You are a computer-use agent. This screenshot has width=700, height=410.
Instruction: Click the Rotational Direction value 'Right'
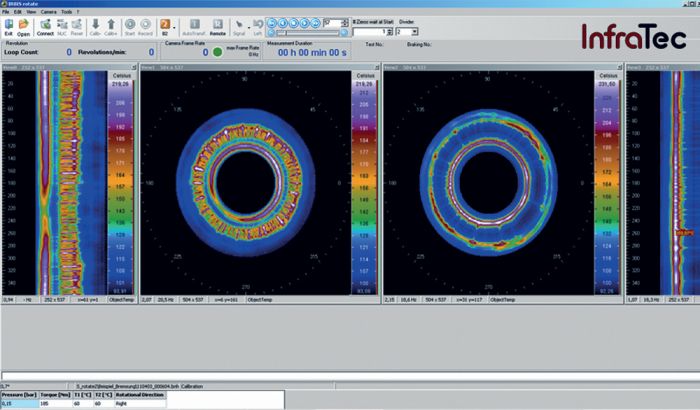[140, 403]
